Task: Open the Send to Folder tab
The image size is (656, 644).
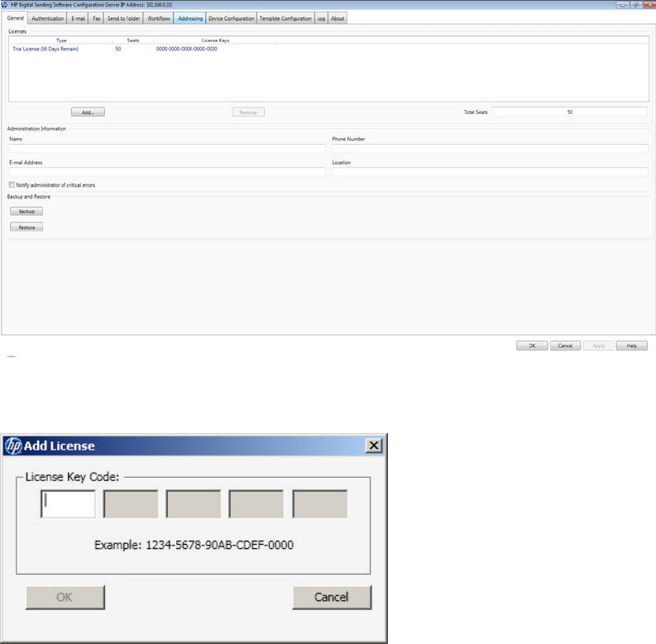Action: [x=123, y=18]
